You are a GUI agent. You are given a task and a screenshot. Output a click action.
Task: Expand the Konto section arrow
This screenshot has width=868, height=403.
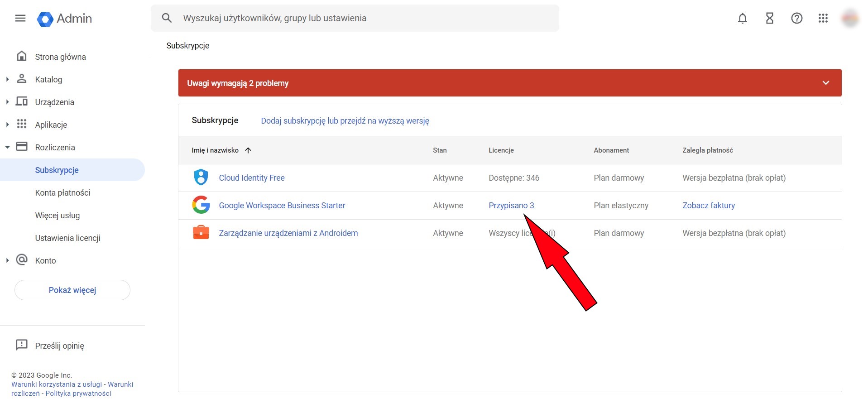point(7,260)
